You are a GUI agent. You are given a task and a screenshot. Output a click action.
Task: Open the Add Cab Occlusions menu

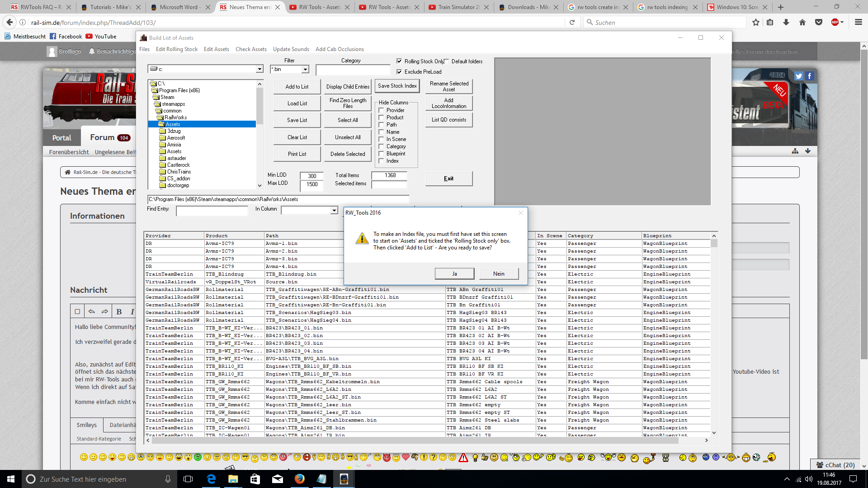pos(340,49)
